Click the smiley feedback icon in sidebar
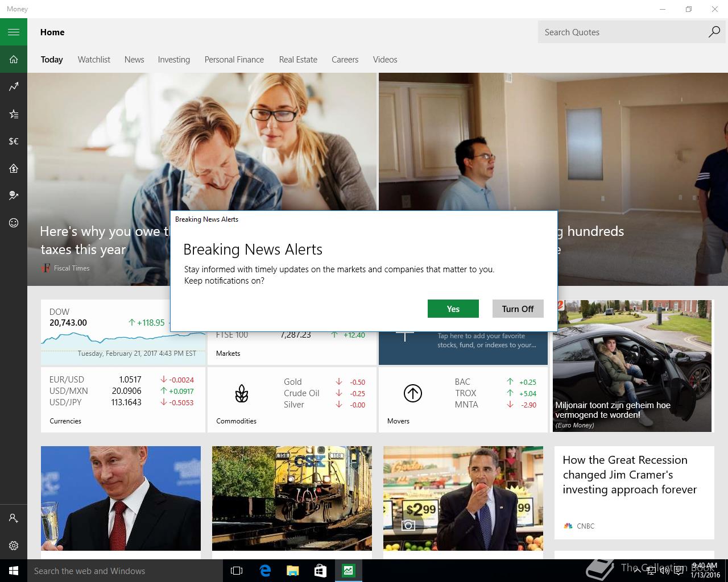The width and height of the screenshot is (728, 582). click(14, 223)
